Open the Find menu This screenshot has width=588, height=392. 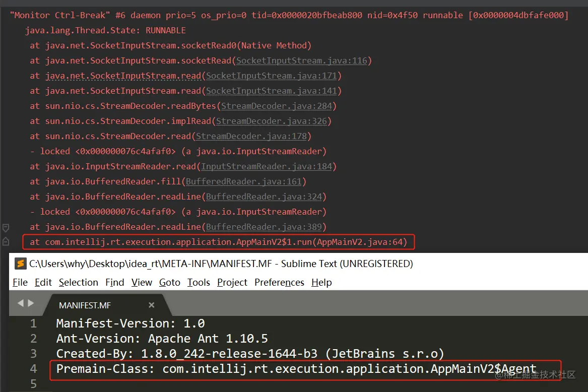click(x=115, y=283)
